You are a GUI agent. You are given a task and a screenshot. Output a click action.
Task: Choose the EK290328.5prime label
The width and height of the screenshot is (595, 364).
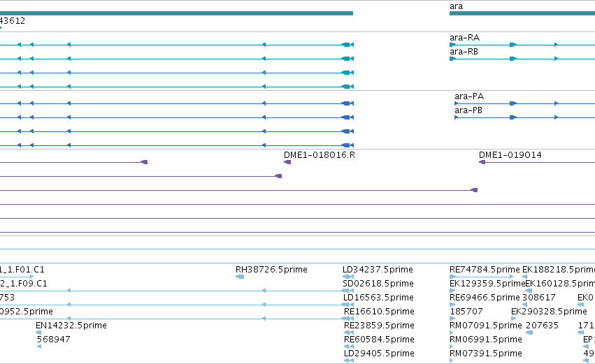[x=549, y=312]
